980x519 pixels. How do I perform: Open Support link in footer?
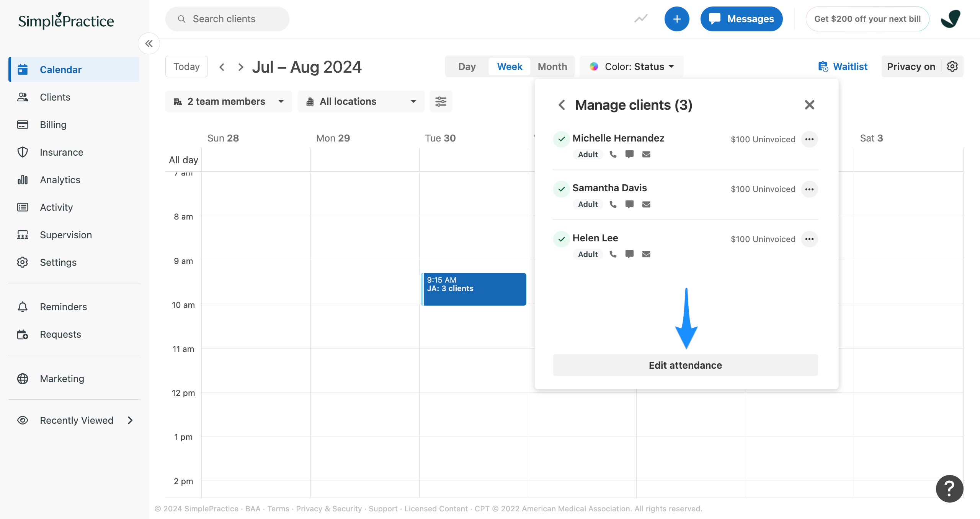[x=383, y=509]
